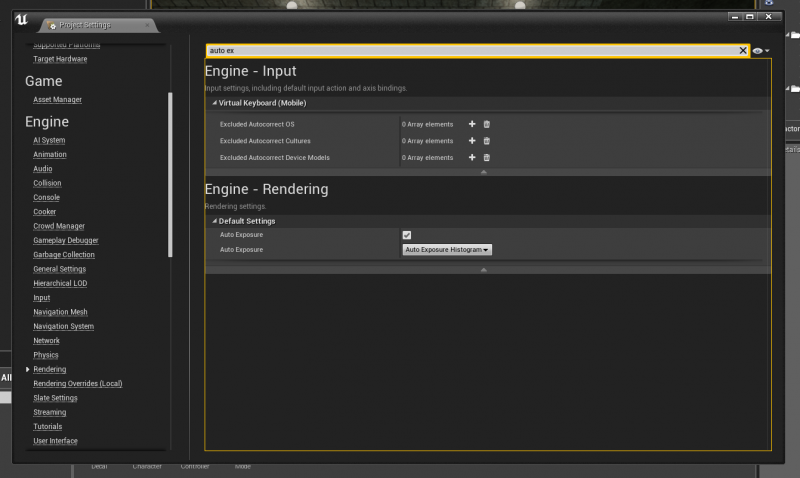
Task: Click the 'Engine - Input' section heading
Action: click(251, 71)
